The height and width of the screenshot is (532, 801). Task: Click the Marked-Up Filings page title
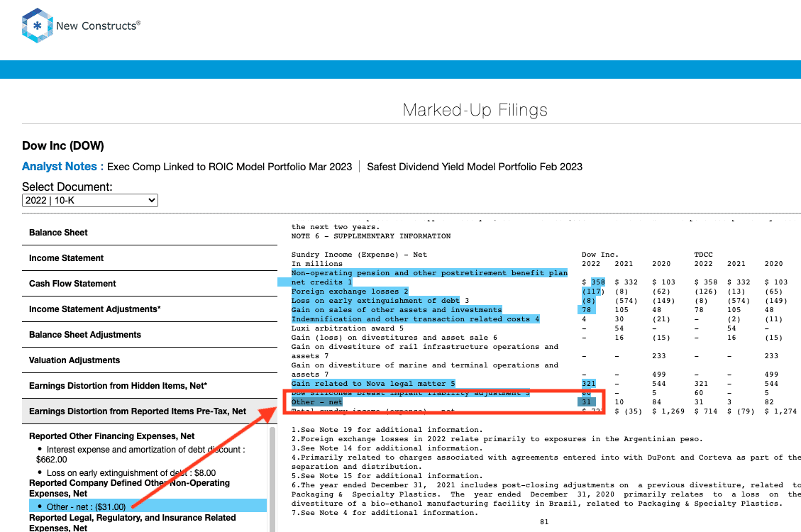click(475, 110)
